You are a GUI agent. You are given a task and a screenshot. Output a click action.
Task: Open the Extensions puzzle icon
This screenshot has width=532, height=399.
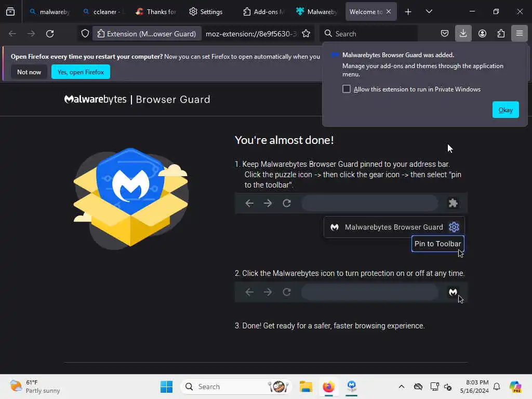501,34
